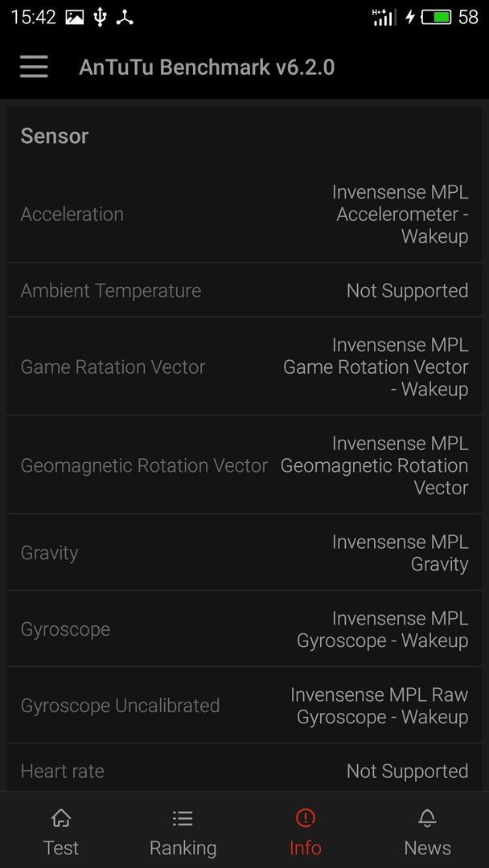Select the Heart rate row
The height and width of the screenshot is (868, 489).
point(244,768)
